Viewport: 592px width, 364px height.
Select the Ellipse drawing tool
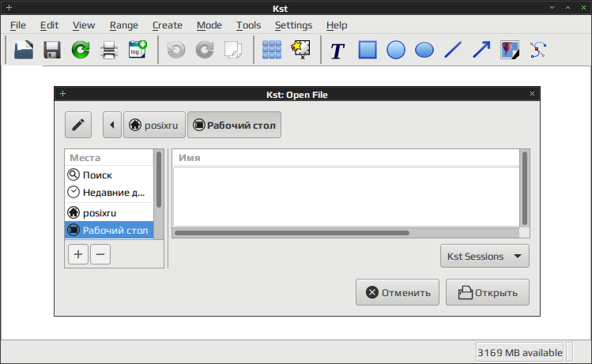(x=424, y=50)
